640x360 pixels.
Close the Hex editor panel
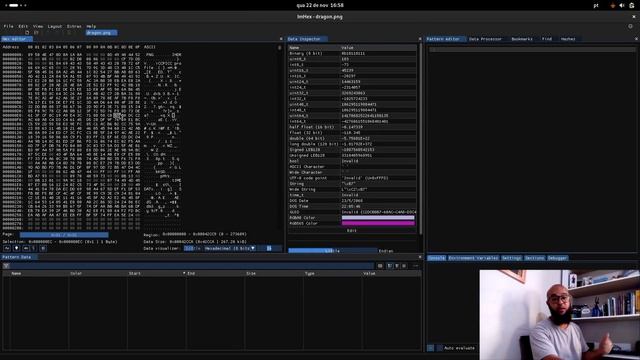tap(281, 39)
